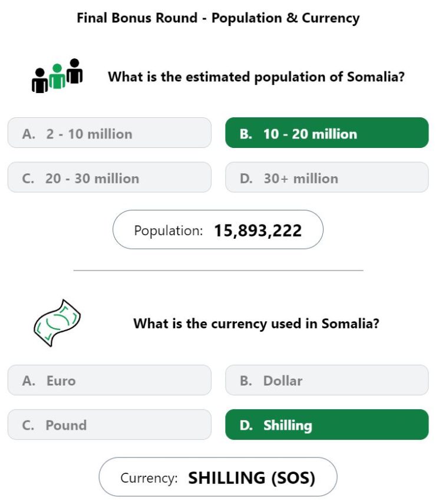Click the Population: label text

point(169,231)
